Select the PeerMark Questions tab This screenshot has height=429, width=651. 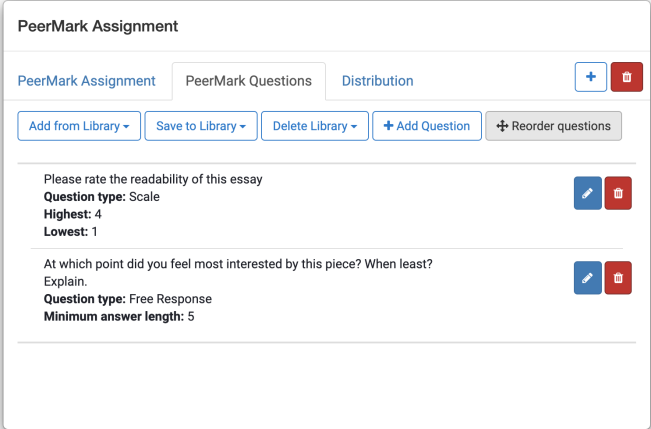(249, 81)
